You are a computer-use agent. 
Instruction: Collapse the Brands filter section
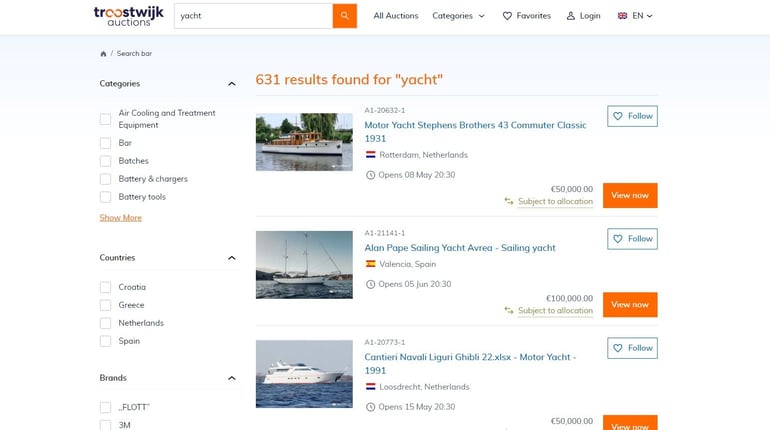pos(232,378)
